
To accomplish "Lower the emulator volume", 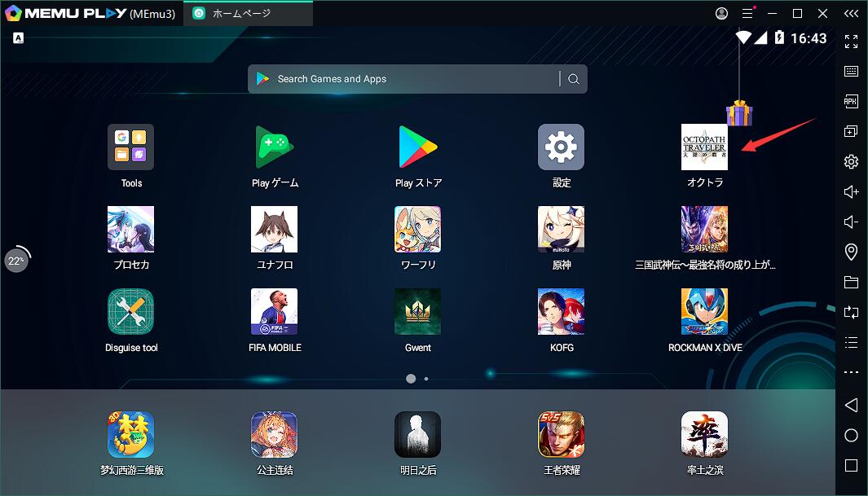I will click(853, 222).
